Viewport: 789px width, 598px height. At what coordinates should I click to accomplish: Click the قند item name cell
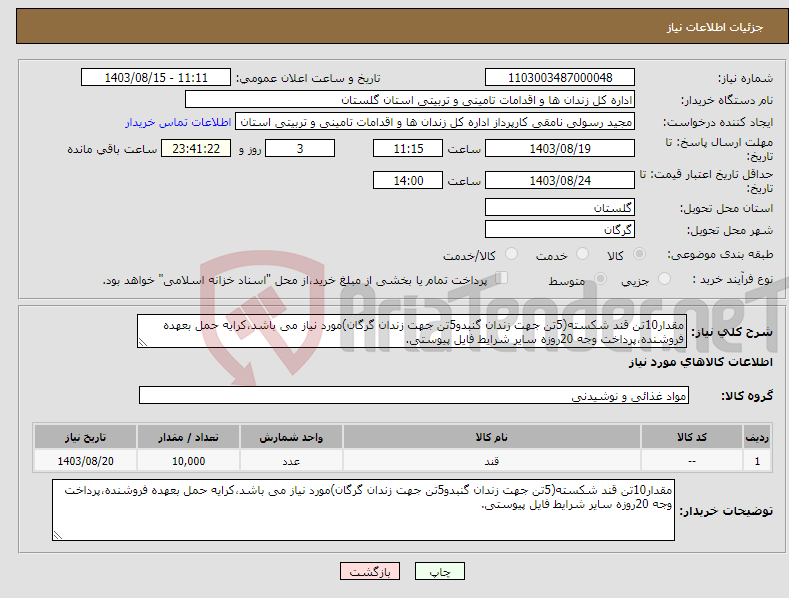pos(492,461)
